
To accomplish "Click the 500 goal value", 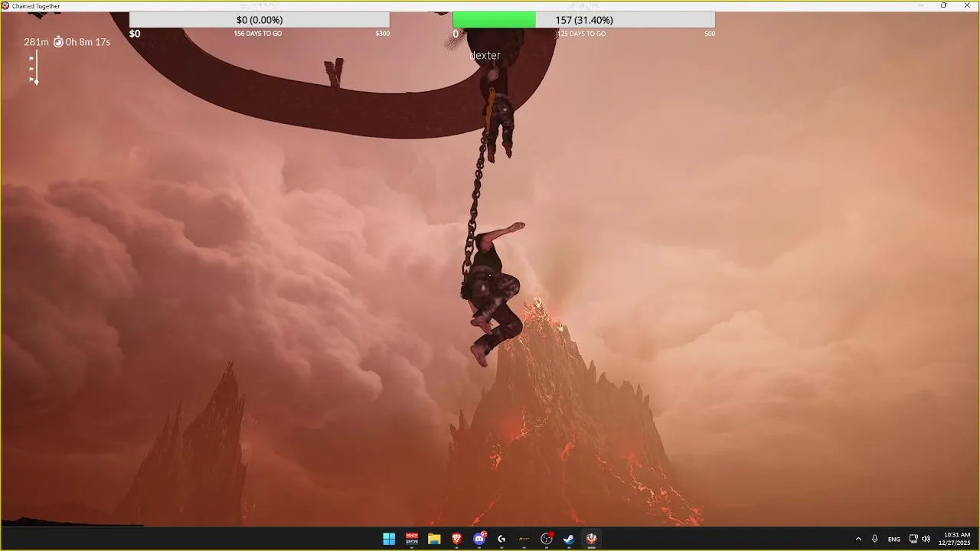I will point(710,34).
